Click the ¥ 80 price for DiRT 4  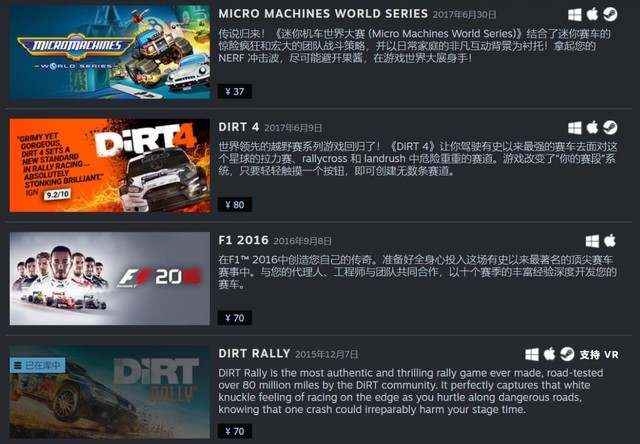pyautogui.click(x=235, y=204)
